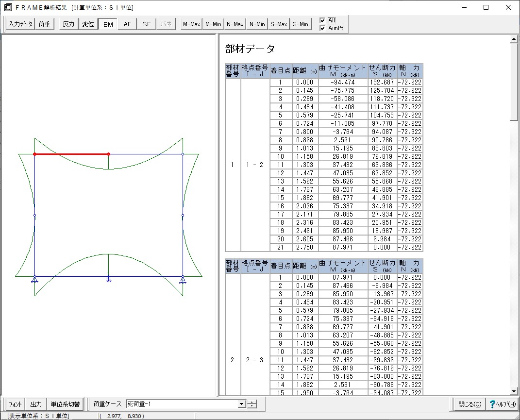Screen dimensions: 520x420
Task: Click the 入力データ toolbar button
Action: (20, 24)
